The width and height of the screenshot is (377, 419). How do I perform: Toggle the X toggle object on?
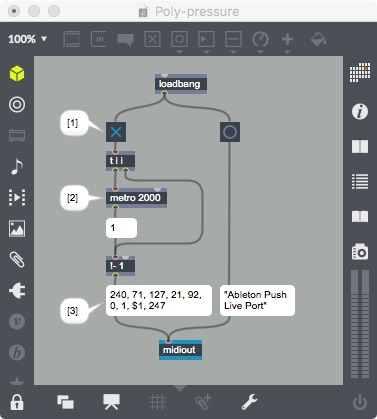(116, 132)
